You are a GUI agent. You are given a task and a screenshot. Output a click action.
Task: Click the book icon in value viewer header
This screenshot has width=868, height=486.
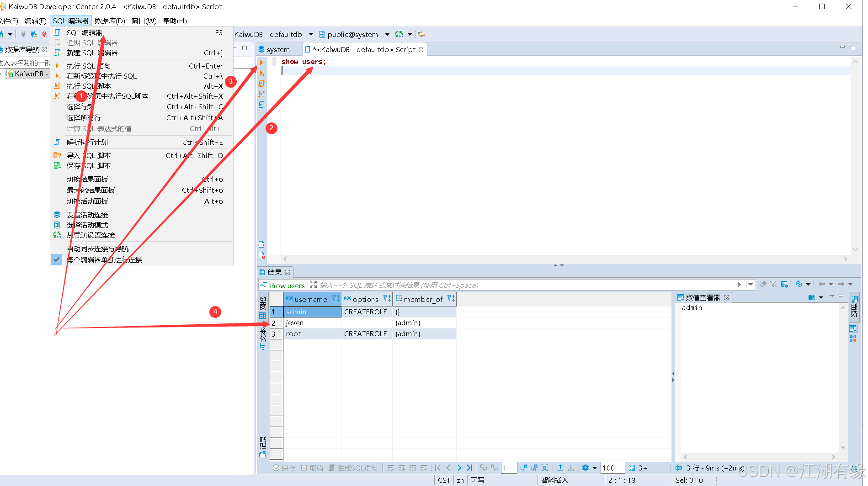[812, 297]
